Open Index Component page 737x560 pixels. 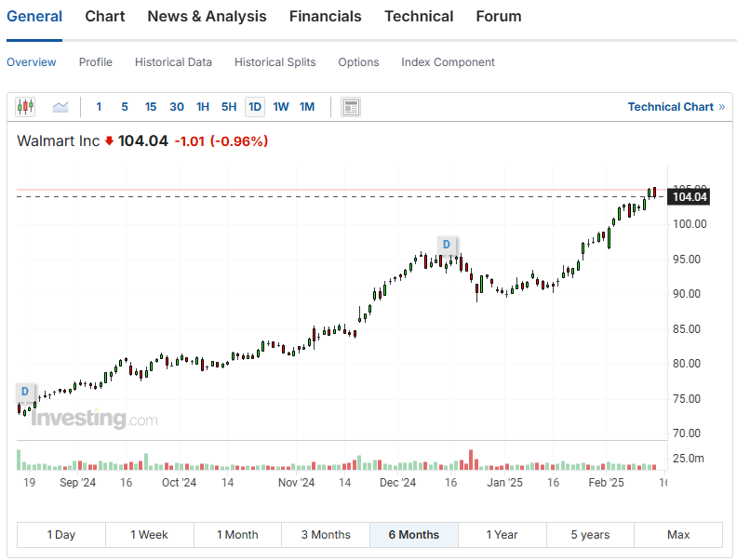point(448,62)
